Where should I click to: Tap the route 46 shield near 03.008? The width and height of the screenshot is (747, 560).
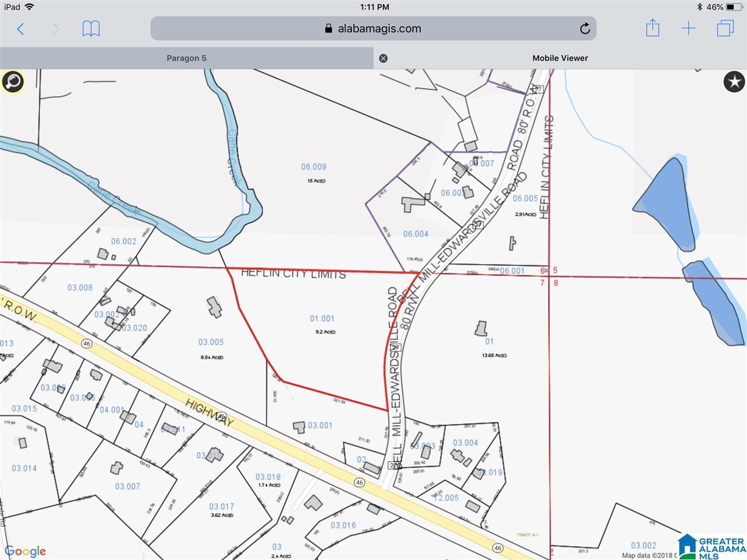87,344
